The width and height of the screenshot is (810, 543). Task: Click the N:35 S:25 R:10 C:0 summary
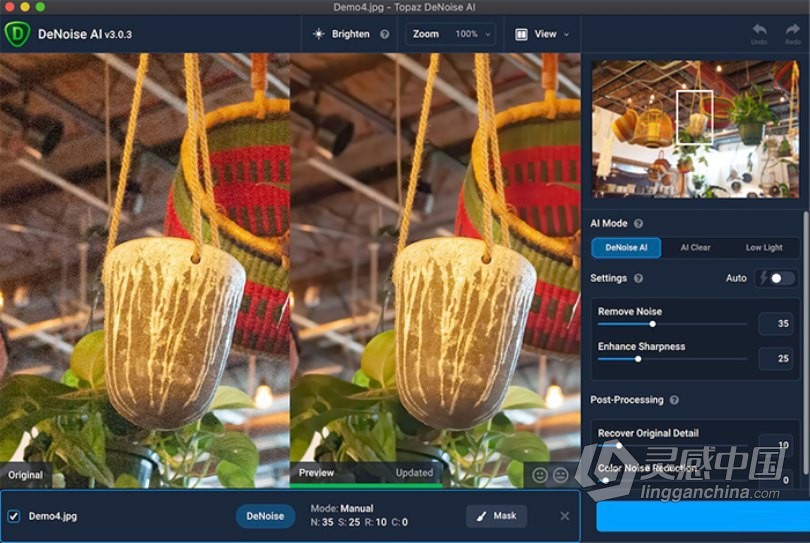[x=359, y=522]
